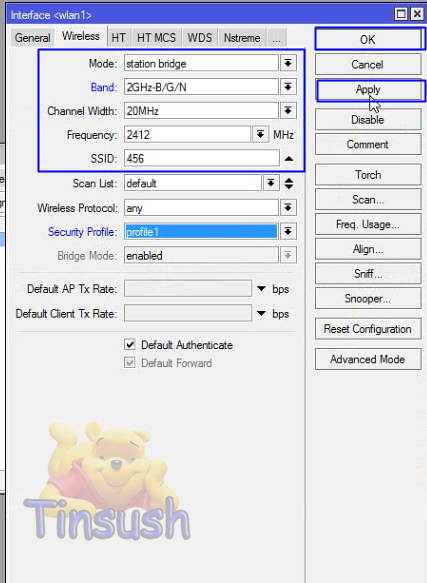Expand the Channel Width dropdown arrow
Screen dimensions: 427x583
tap(288, 111)
